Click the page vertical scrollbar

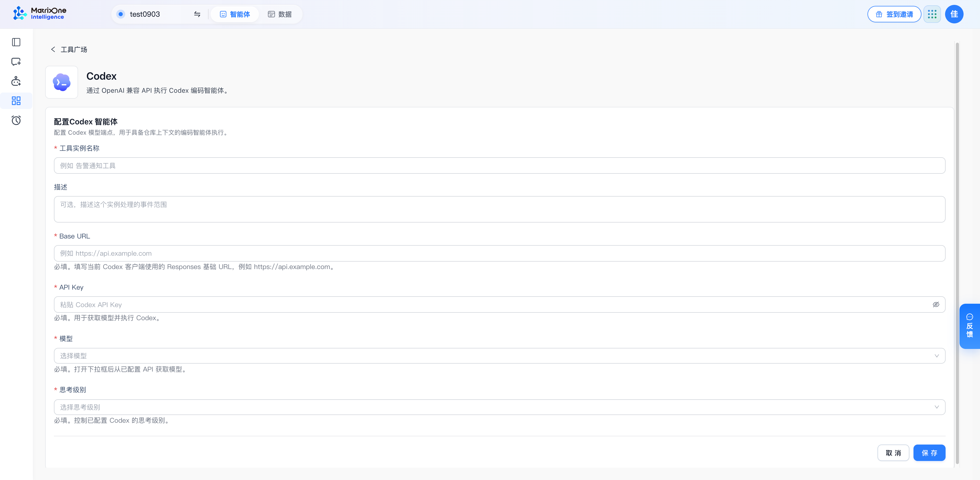point(957,253)
